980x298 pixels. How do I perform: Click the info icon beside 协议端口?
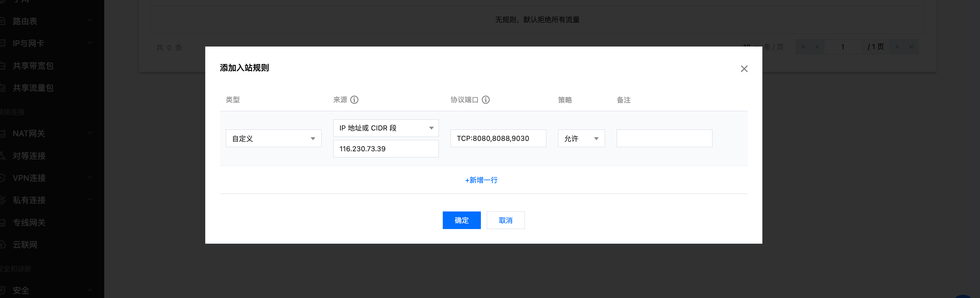[x=486, y=100]
